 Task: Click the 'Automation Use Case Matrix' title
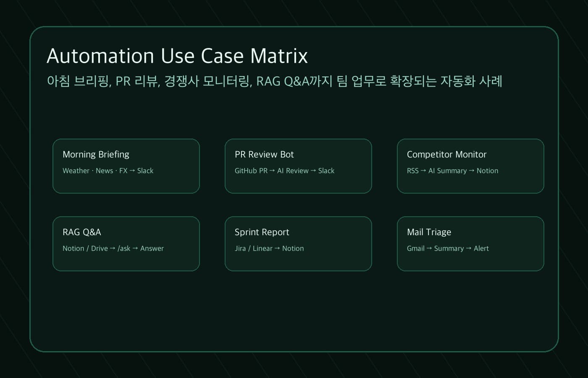[177, 56]
